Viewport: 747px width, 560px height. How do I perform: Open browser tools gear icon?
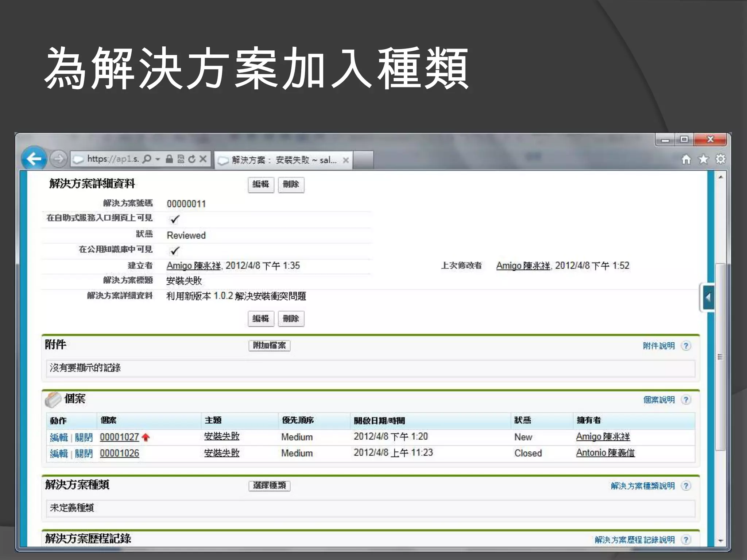tap(720, 159)
